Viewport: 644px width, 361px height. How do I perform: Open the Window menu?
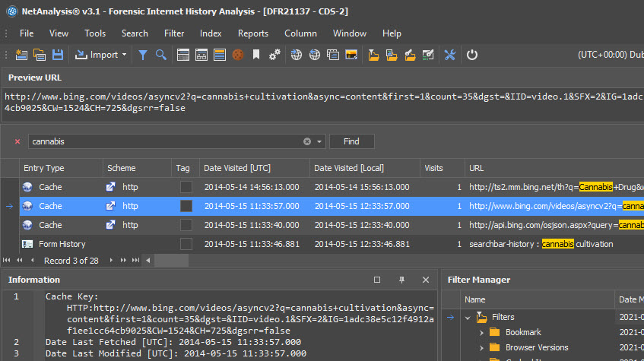coord(350,33)
